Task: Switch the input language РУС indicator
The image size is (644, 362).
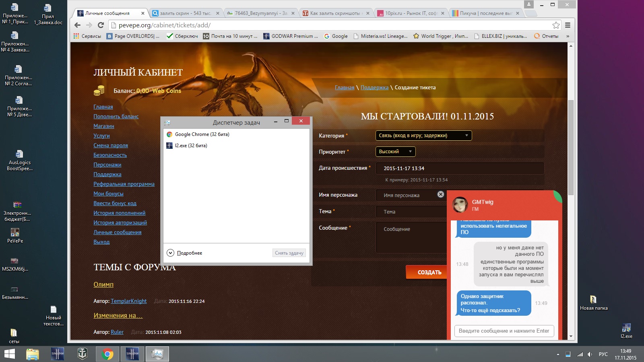Action: tap(603, 354)
